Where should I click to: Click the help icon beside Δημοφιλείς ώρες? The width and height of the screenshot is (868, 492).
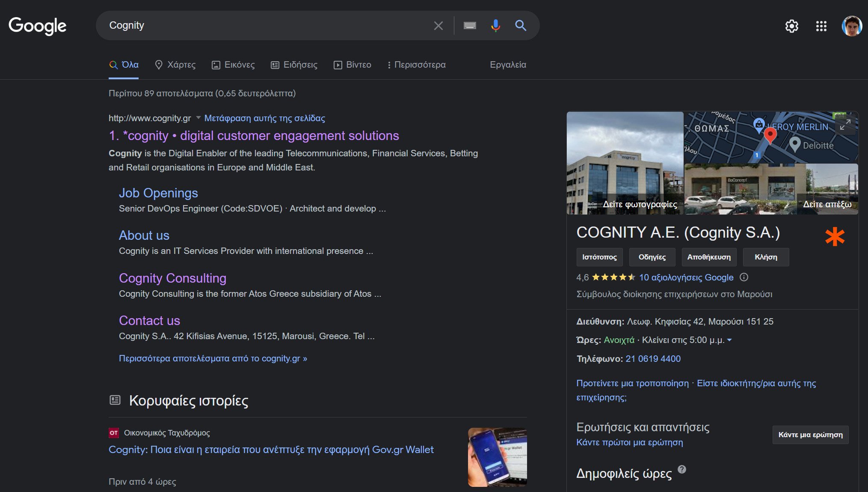(682, 469)
